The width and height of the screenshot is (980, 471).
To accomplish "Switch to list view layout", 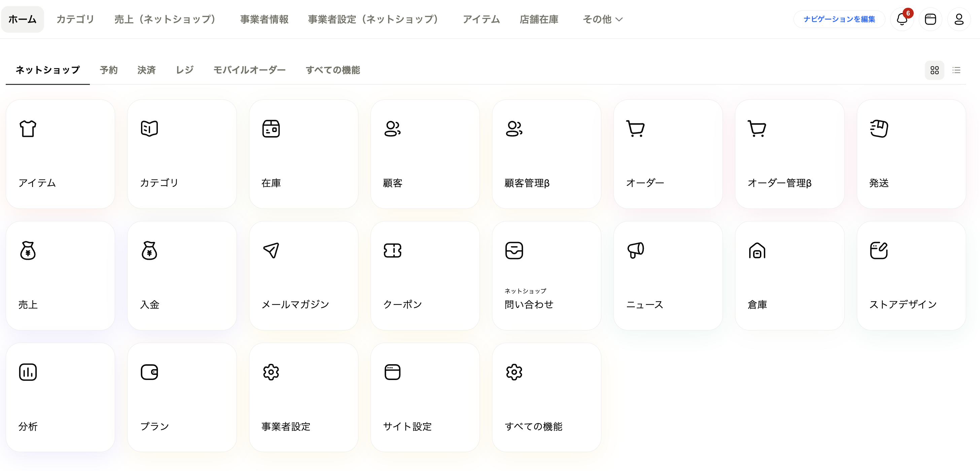I will 956,70.
